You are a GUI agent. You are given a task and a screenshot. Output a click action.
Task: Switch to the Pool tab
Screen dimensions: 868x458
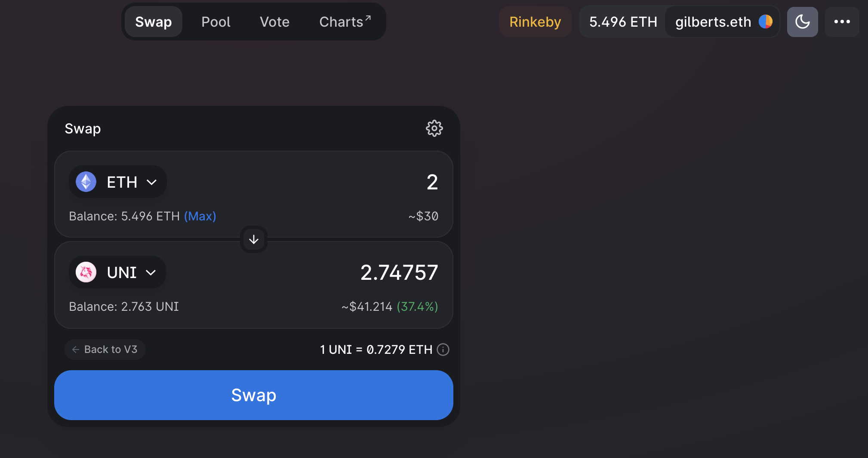tap(215, 22)
